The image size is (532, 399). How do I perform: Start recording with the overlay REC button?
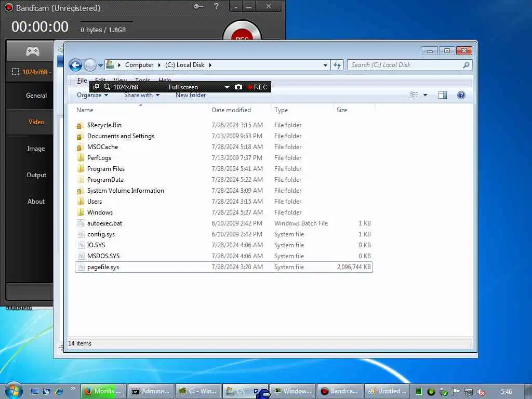point(258,87)
